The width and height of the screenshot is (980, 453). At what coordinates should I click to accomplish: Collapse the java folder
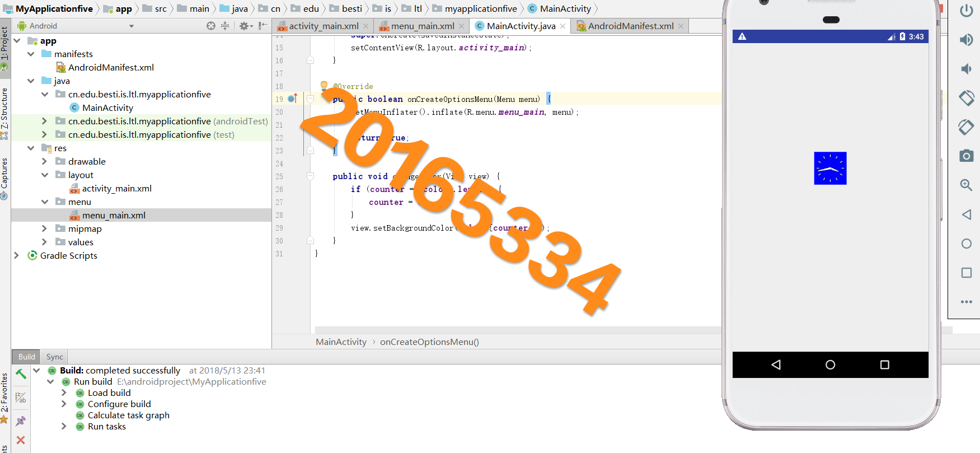tap(31, 81)
